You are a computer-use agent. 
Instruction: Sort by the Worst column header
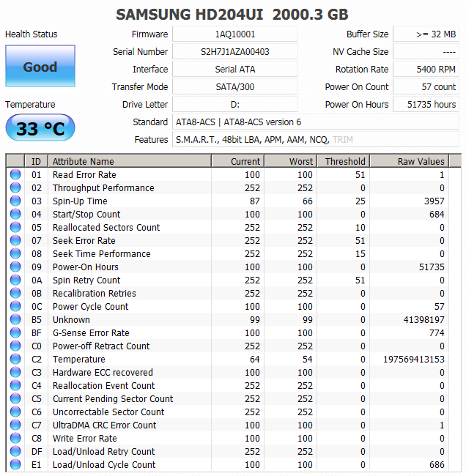click(291, 161)
